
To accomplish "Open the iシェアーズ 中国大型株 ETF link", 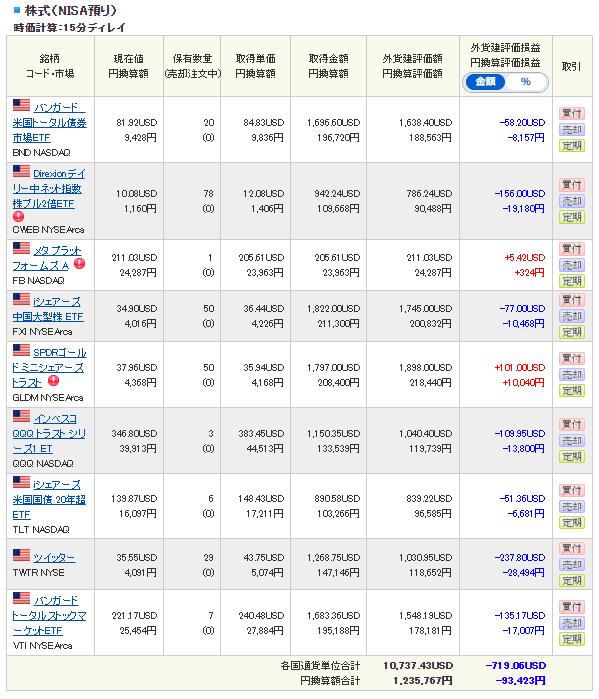I will coord(48,309).
